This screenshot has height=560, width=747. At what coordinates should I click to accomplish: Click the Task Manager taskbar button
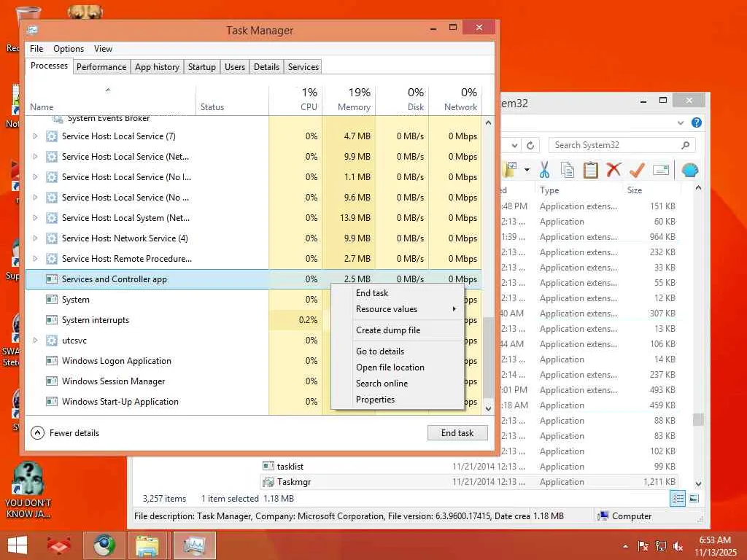194,545
